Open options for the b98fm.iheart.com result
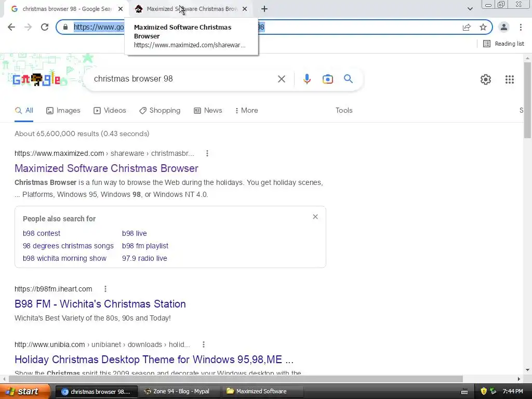532x399 pixels. pos(105,289)
